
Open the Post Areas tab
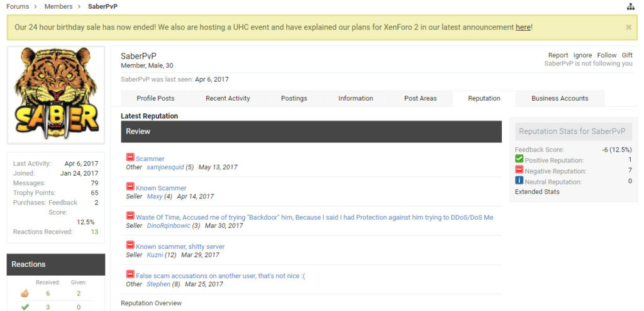(x=420, y=98)
